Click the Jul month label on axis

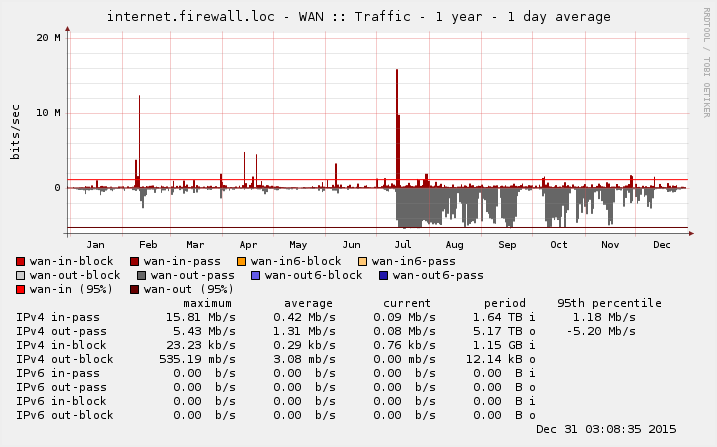[x=403, y=244]
